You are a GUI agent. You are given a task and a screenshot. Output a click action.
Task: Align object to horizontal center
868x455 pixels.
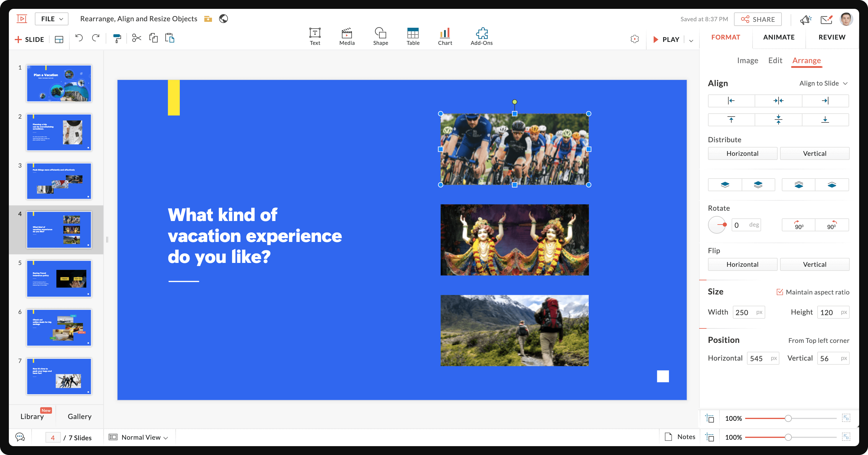(x=778, y=101)
